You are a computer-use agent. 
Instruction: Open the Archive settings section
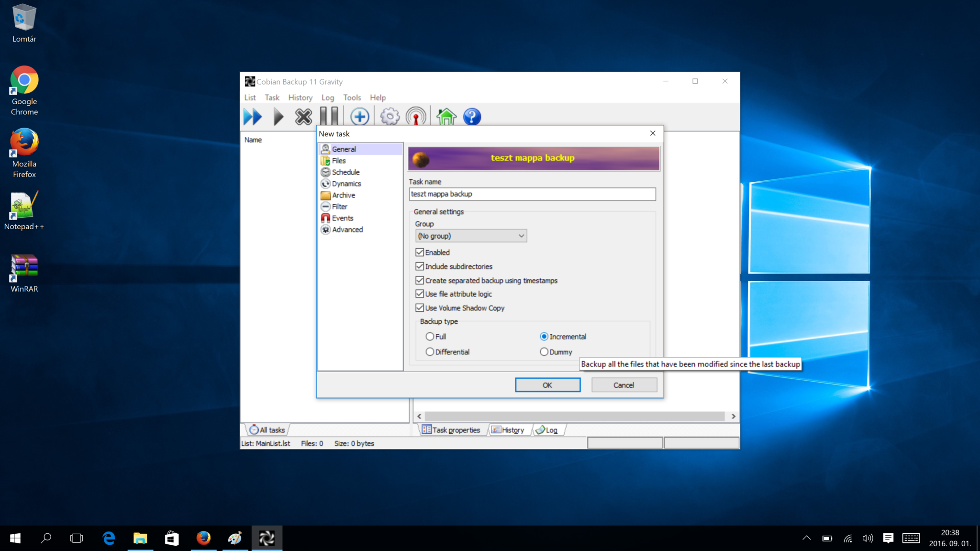pyautogui.click(x=343, y=195)
